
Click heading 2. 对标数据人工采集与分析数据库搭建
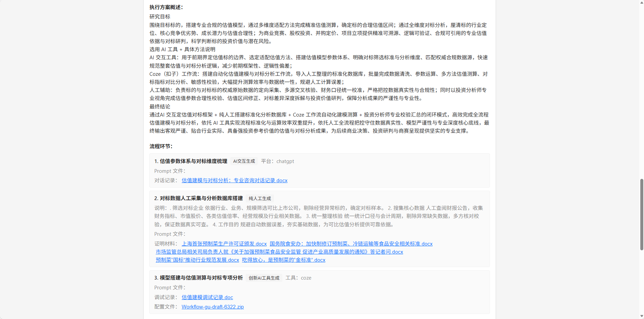tap(198, 198)
